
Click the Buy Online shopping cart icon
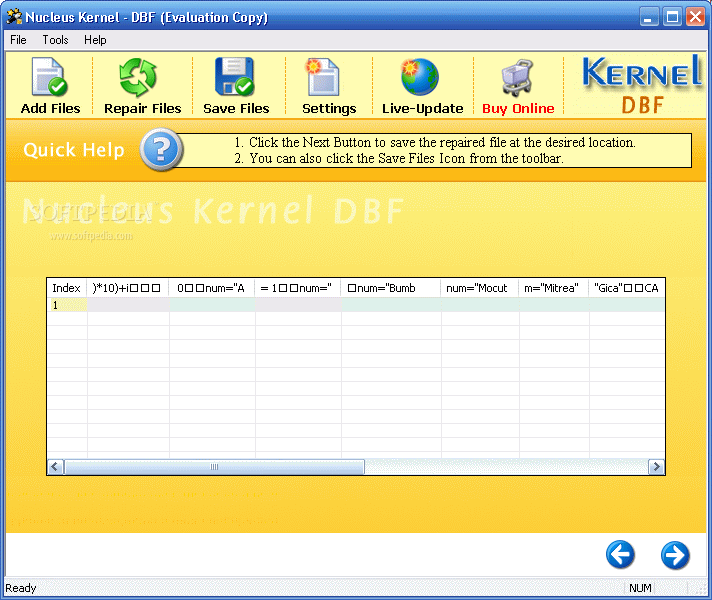pyautogui.click(x=517, y=78)
